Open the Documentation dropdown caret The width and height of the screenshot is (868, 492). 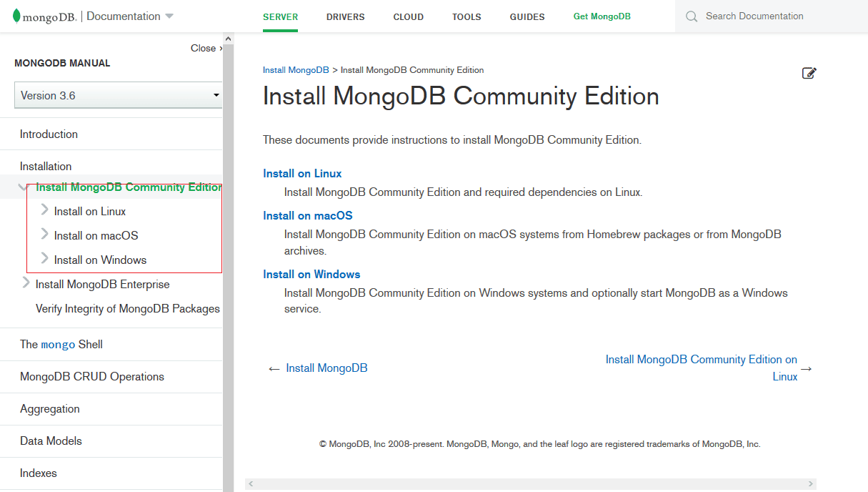tap(169, 16)
